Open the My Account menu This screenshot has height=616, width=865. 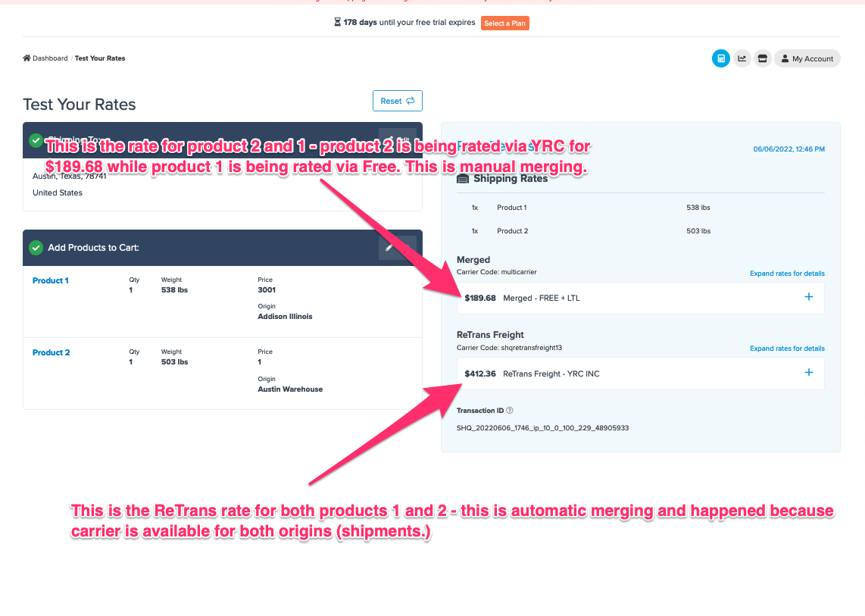coord(807,58)
